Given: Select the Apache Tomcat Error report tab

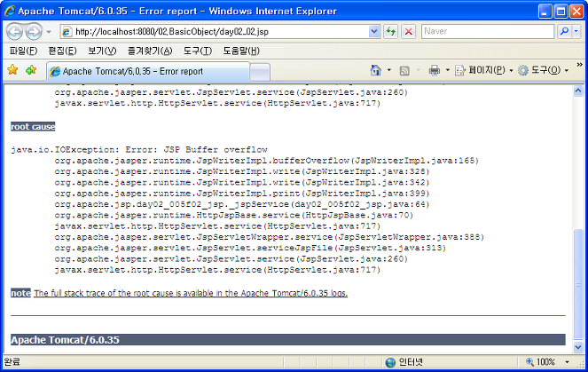Looking at the screenshot, I should 148,71.
